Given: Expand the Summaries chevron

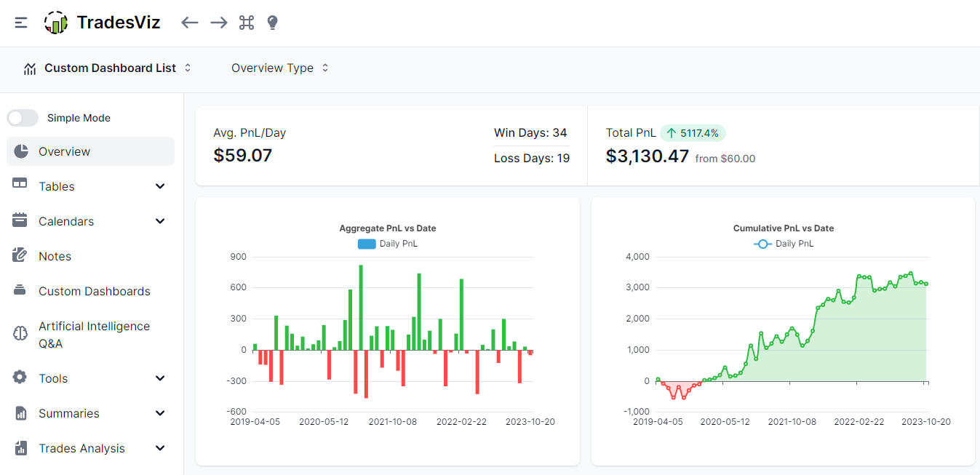Looking at the screenshot, I should click(161, 413).
